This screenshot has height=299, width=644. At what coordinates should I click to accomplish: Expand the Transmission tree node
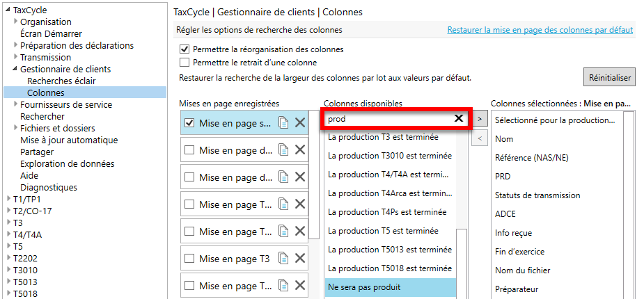coord(15,57)
